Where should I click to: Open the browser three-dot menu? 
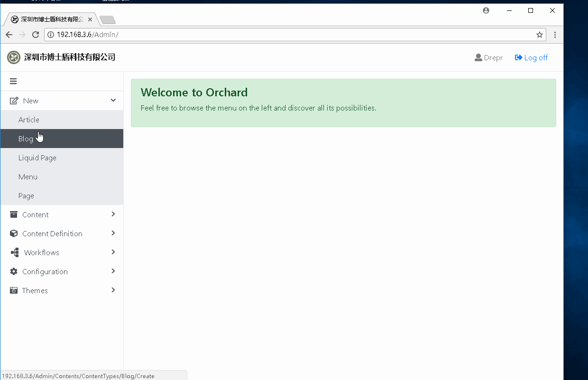tap(555, 35)
